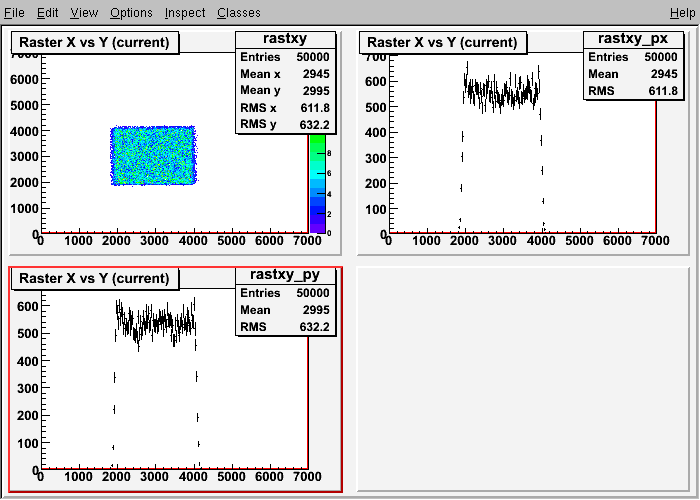700x500 pixels.
Task: Click the Mean y 2995 stats row
Action: pyautogui.click(x=285, y=91)
